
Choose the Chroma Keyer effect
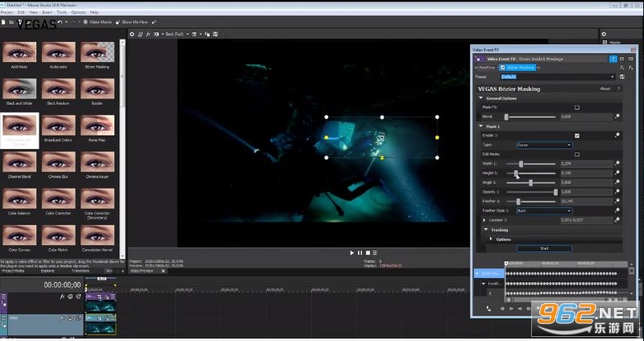98,162
